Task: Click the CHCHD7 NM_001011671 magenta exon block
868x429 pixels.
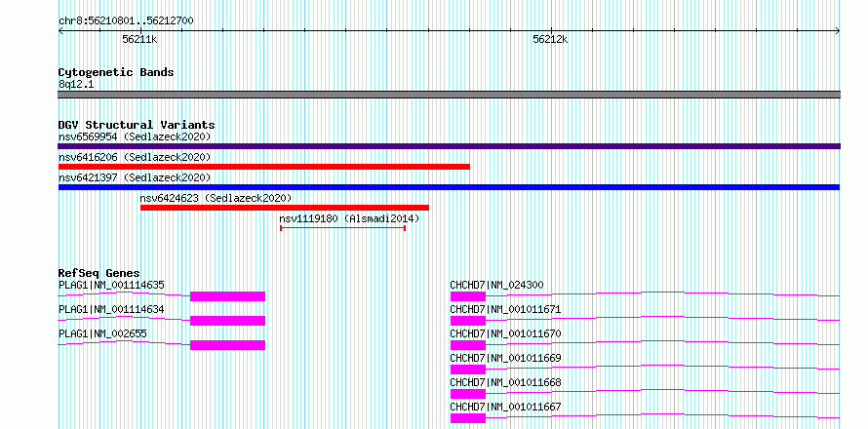Action: click(x=468, y=321)
